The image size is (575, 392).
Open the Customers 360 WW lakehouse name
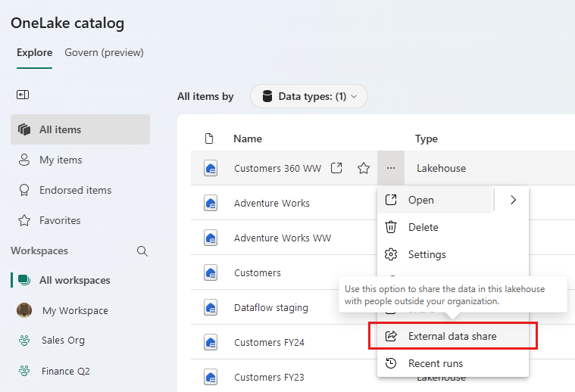277,168
